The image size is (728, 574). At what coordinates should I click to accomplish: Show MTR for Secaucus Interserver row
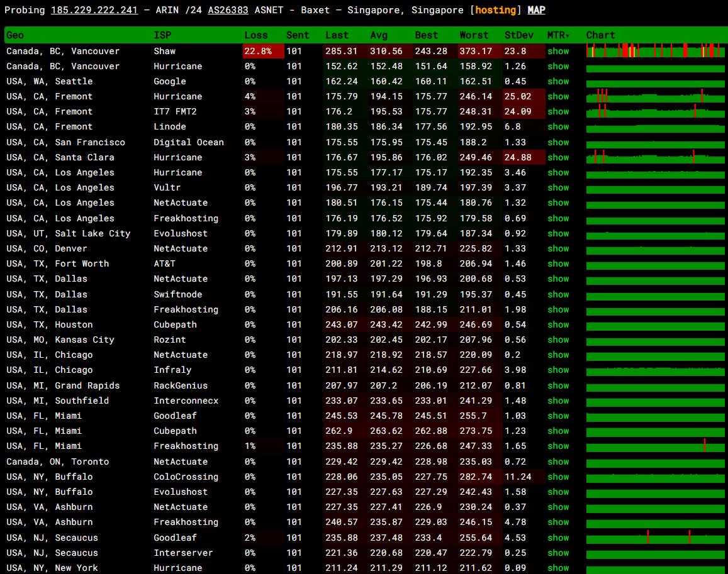(558, 553)
